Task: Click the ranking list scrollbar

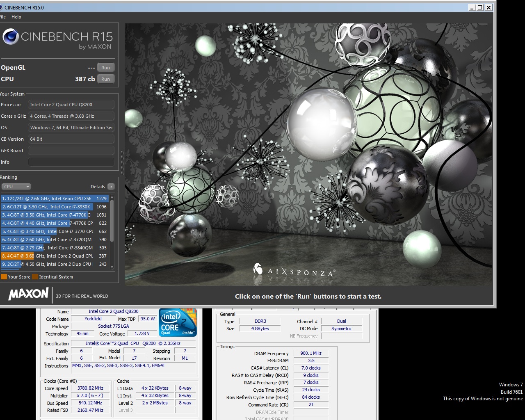Action: [112, 221]
